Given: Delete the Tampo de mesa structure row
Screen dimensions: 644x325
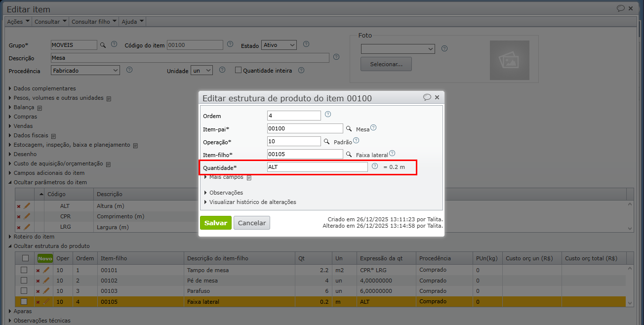Looking at the screenshot, I should click(38, 271).
